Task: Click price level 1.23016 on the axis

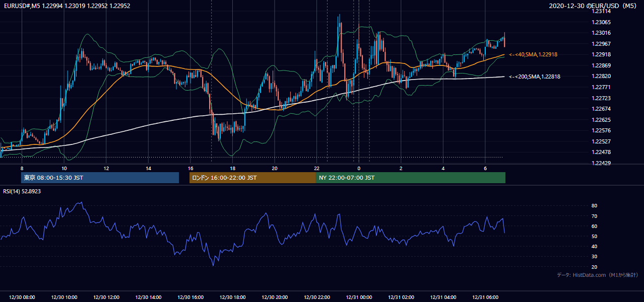Action: [602, 33]
